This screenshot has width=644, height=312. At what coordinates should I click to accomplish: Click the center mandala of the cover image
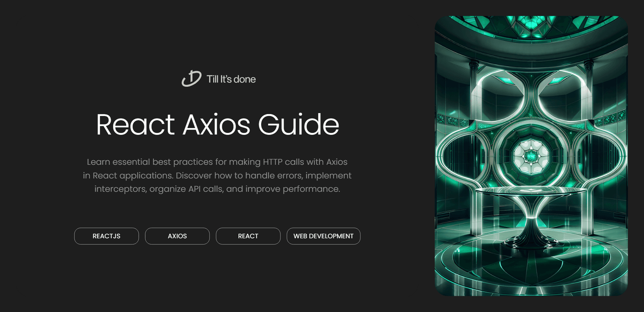[530, 154]
